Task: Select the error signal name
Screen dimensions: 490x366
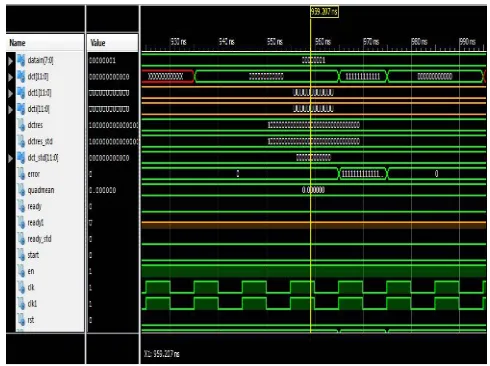Action: coord(34,174)
